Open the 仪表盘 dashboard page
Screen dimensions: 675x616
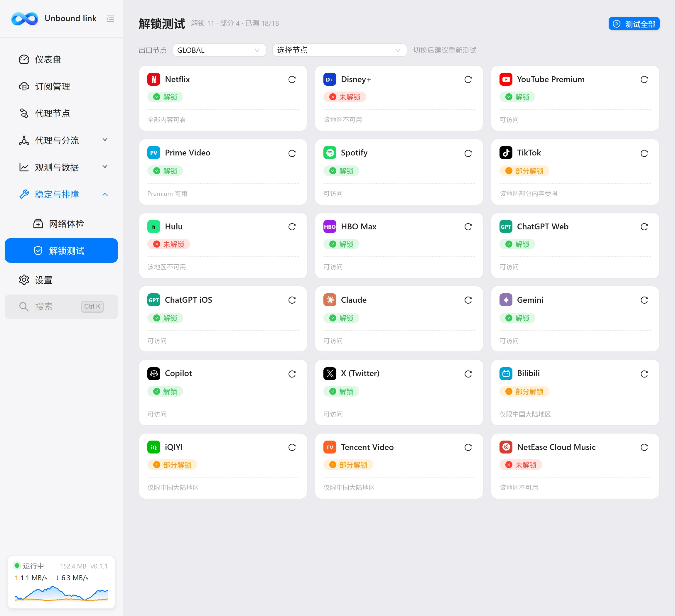pyautogui.click(x=61, y=59)
